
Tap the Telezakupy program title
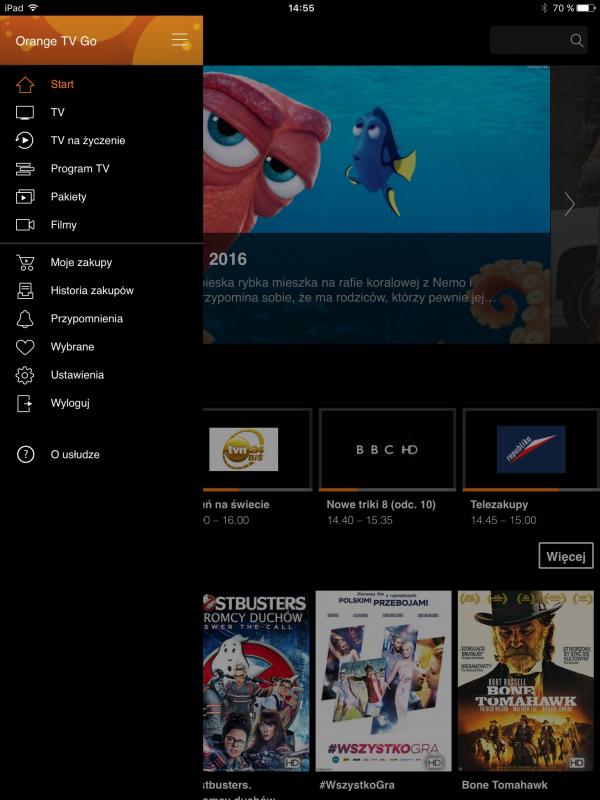pos(499,505)
